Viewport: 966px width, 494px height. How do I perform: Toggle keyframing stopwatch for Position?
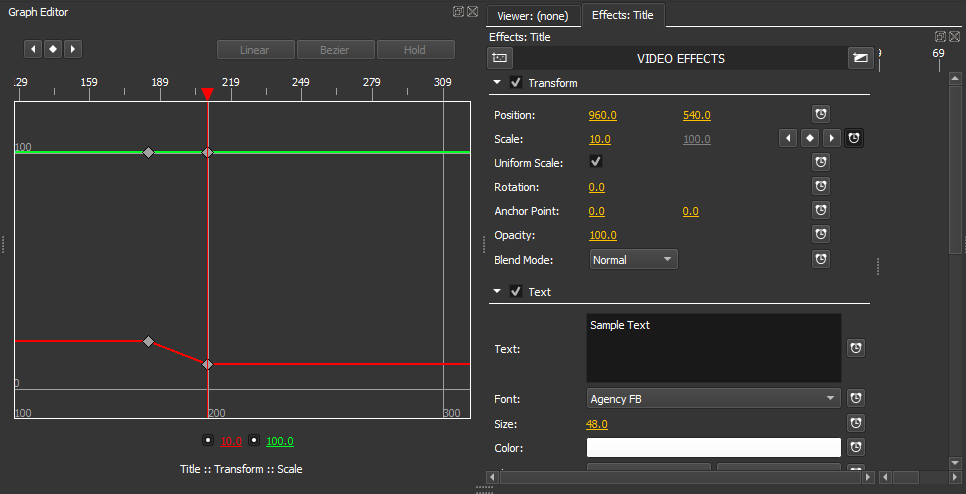tap(821, 114)
